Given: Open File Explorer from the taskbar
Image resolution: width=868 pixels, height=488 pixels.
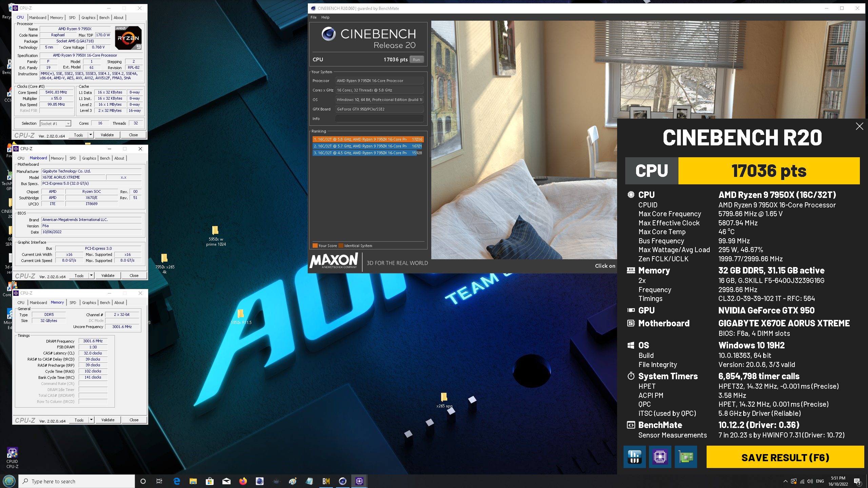Looking at the screenshot, I should [193, 481].
